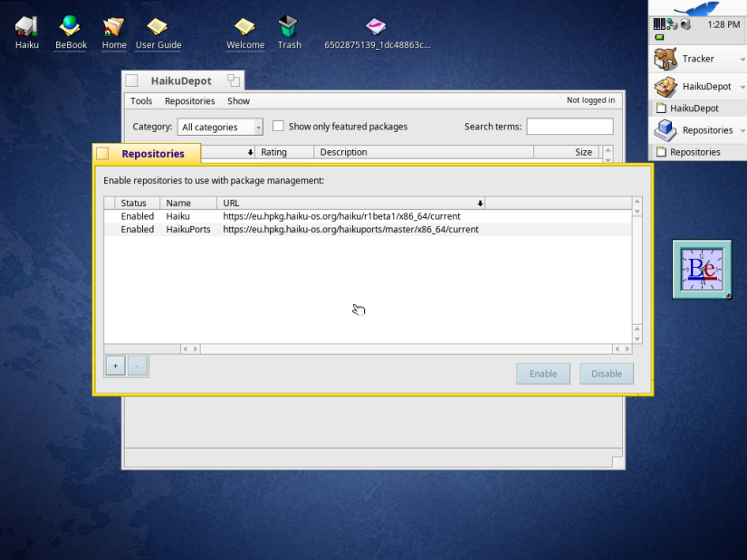Open the Show menu

(x=238, y=101)
